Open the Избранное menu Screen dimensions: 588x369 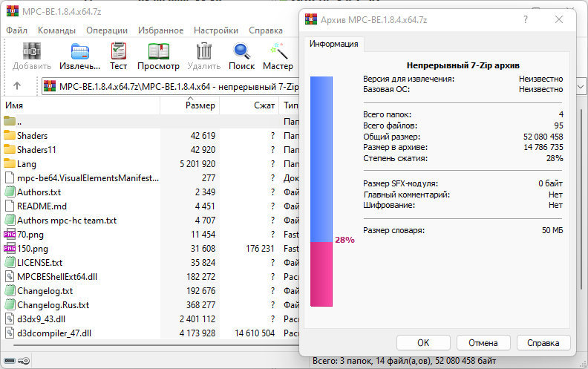point(161,30)
